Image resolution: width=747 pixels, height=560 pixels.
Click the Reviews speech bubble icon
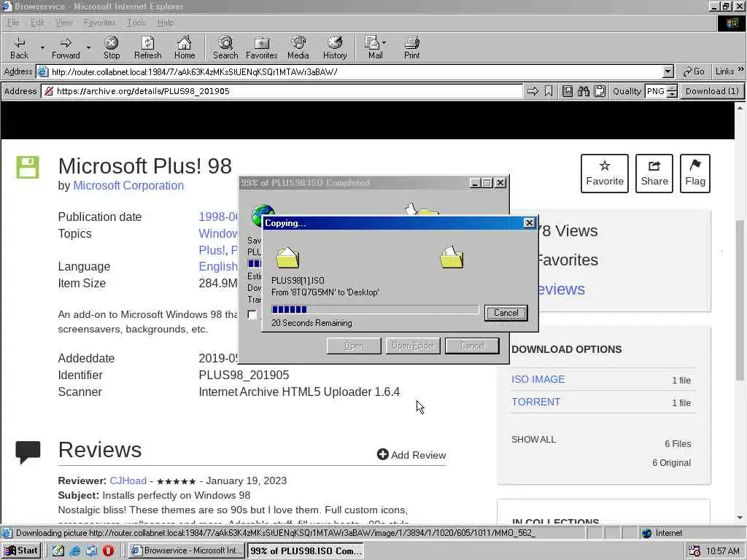(x=28, y=452)
